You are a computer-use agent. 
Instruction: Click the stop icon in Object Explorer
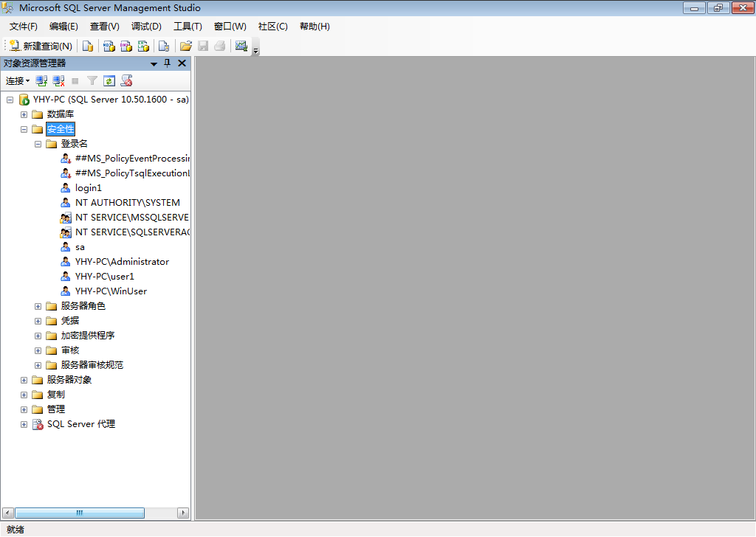tap(75, 81)
